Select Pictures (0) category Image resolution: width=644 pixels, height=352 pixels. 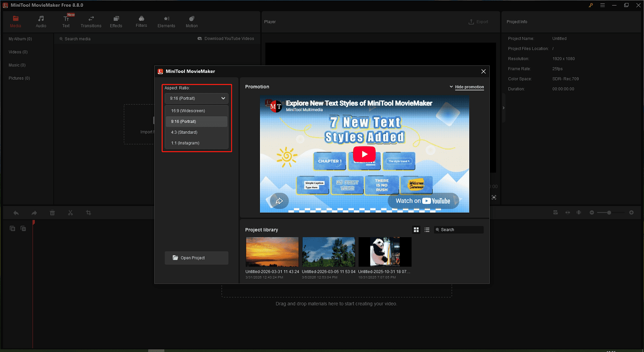(19, 78)
